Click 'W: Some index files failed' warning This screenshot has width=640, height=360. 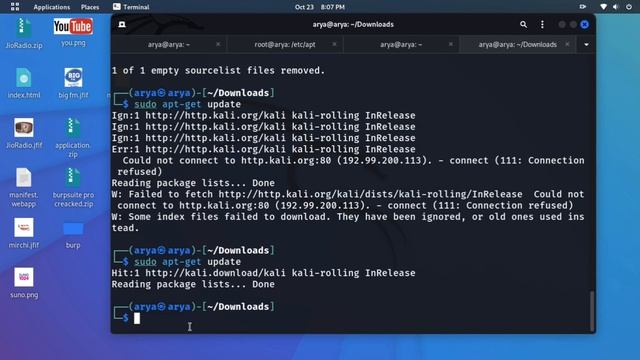pyautogui.click(x=348, y=222)
